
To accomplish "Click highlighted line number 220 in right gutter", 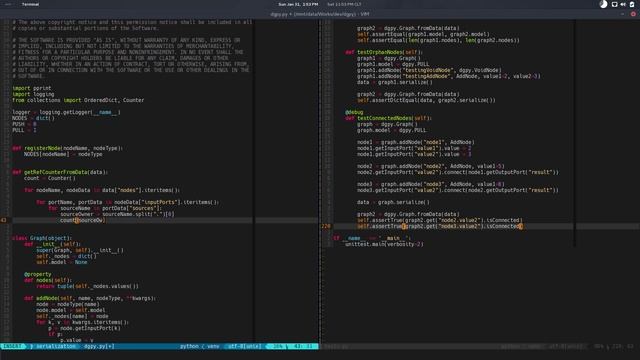I will coord(326,226).
